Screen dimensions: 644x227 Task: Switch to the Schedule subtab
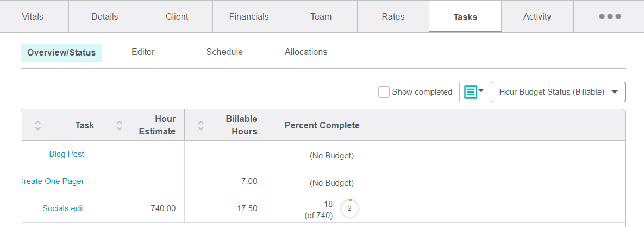224,52
